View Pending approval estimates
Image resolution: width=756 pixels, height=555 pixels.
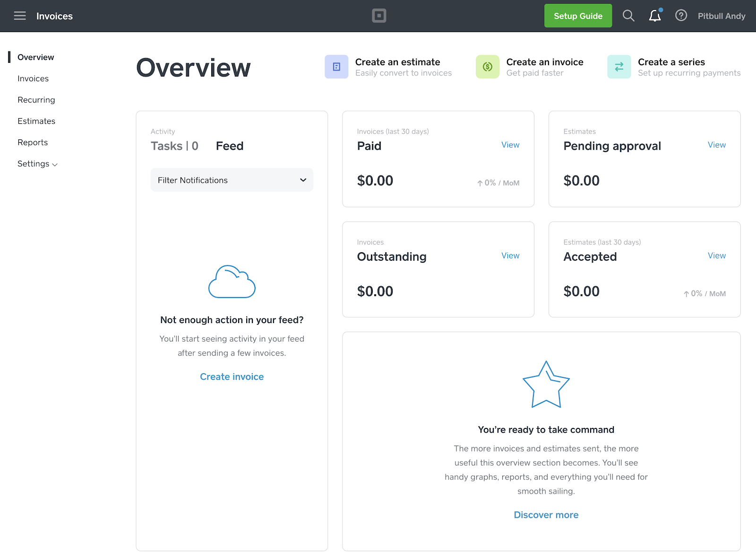[x=716, y=145]
